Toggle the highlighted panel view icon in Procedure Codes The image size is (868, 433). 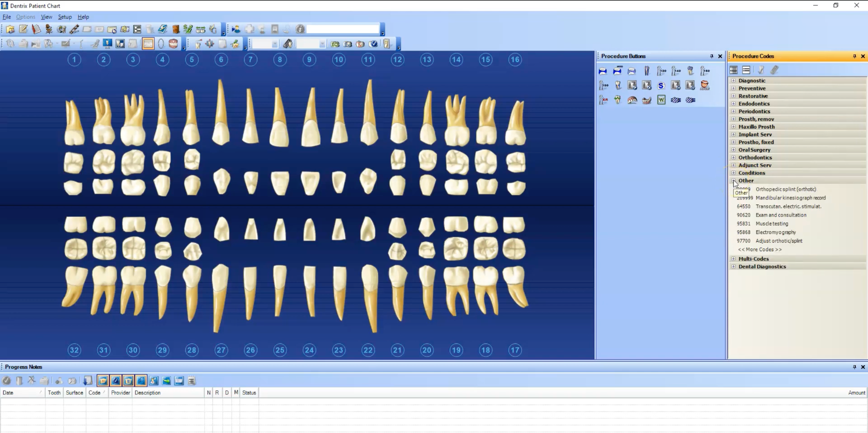tap(733, 70)
